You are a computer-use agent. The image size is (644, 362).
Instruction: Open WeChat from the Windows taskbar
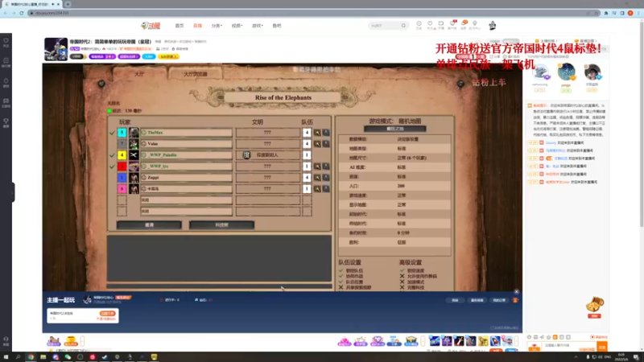[68, 357]
